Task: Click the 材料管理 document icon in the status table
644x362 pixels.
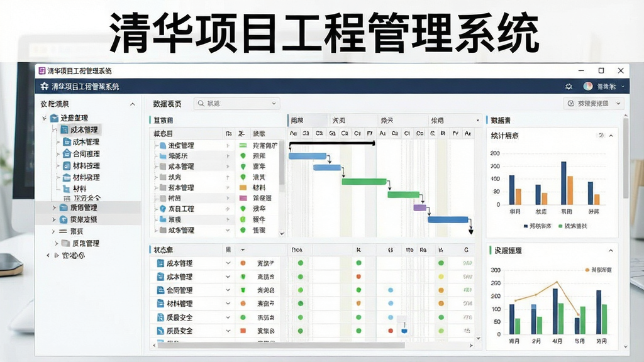Action: click(160, 304)
